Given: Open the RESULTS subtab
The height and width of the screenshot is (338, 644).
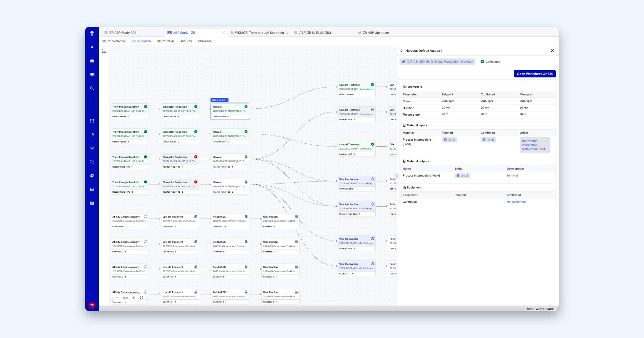Looking at the screenshot, I should point(186,41).
